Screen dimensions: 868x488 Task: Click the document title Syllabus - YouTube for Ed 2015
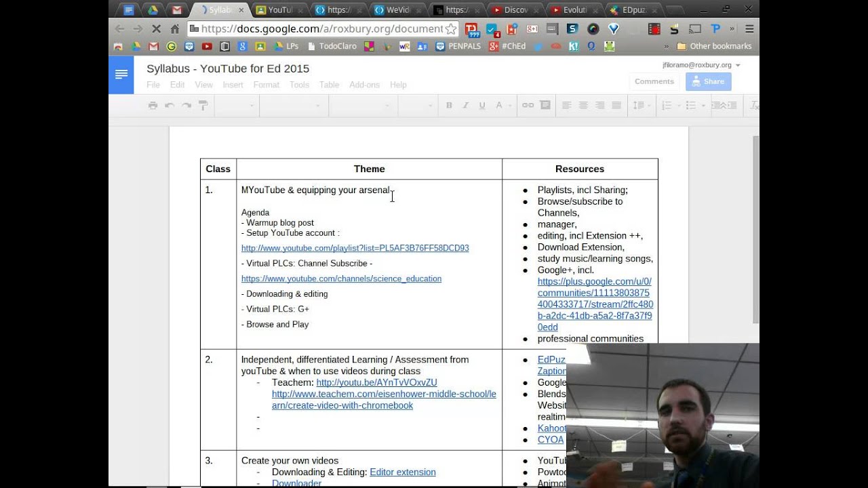tap(228, 68)
